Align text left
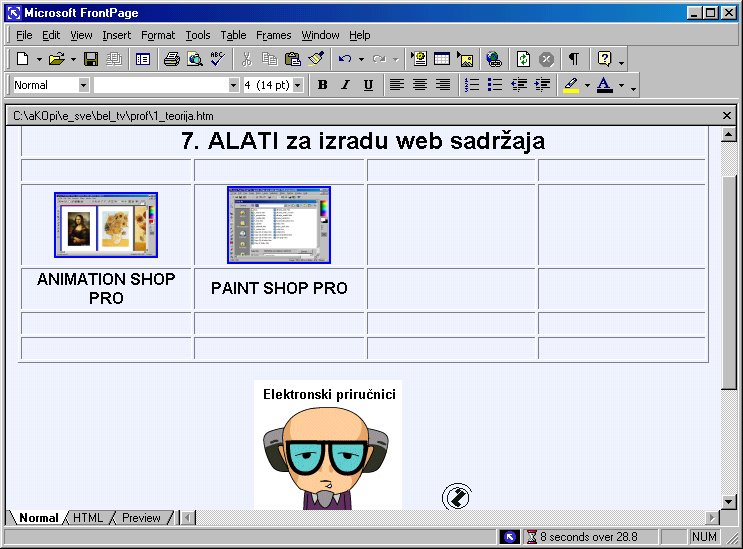 pyautogui.click(x=397, y=85)
